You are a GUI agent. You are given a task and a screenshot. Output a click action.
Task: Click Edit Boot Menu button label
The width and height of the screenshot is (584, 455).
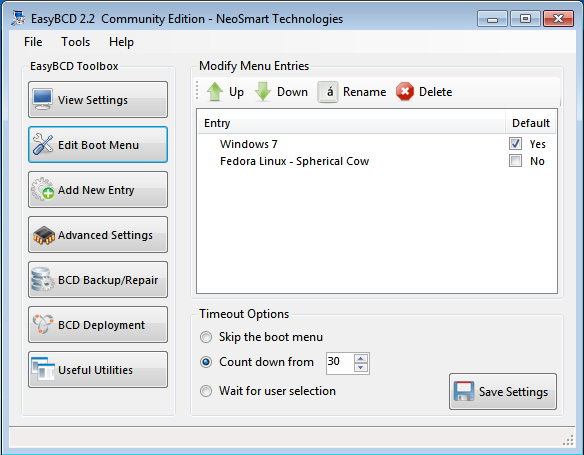[98, 145]
